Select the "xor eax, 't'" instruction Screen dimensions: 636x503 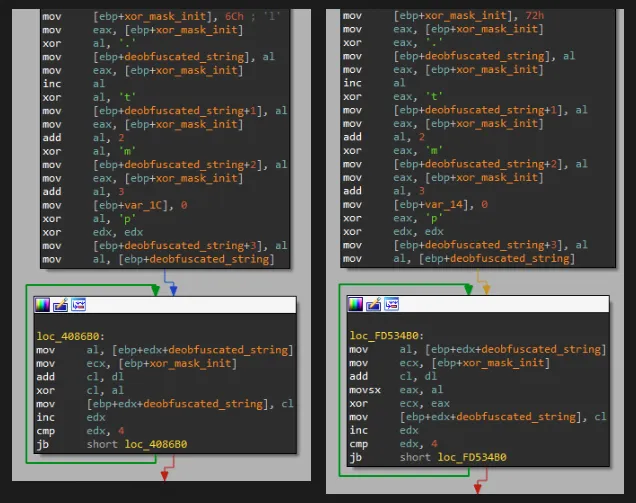[x=393, y=96]
